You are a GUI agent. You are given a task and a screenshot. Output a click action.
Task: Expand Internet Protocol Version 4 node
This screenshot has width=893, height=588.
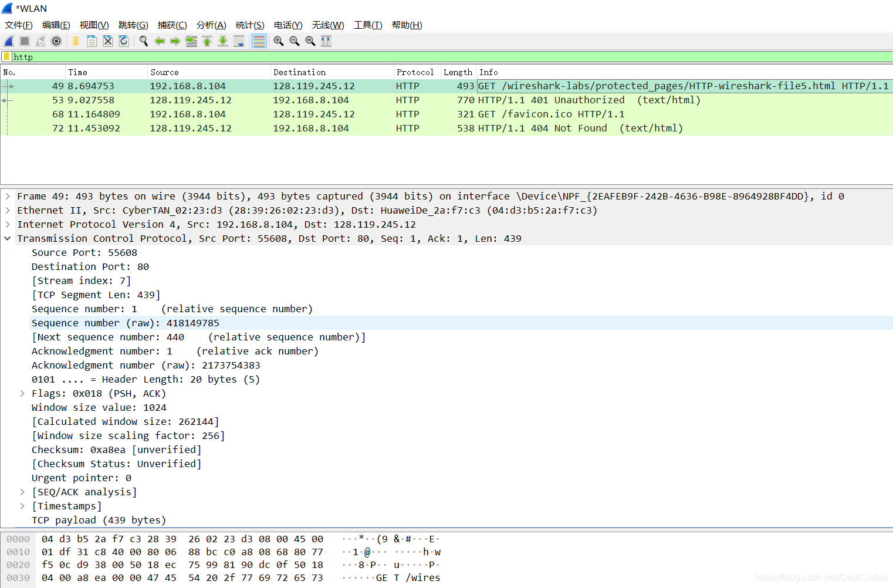coord(8,224)
